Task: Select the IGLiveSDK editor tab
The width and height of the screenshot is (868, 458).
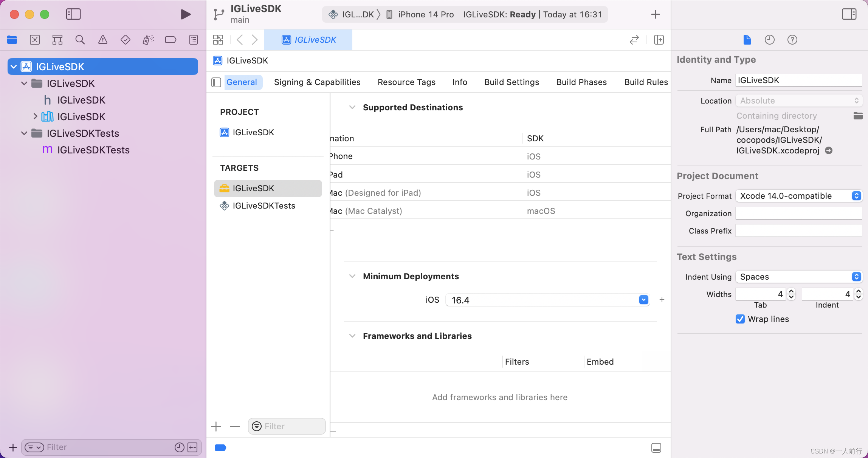Action: click(x=308, y=40)
